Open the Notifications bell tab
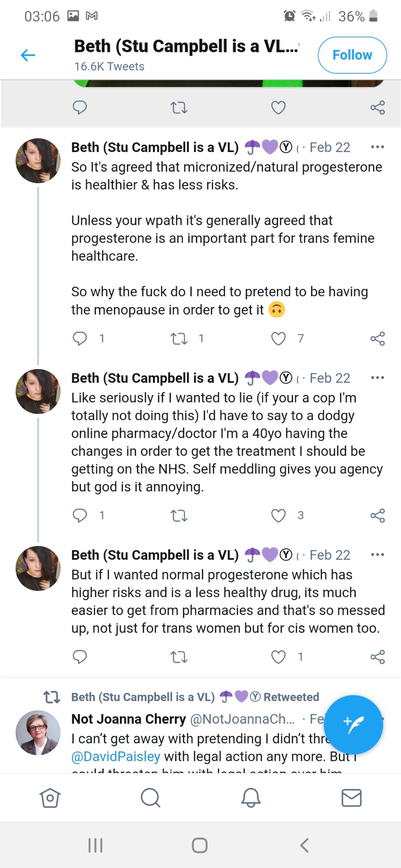The width and height of the screenshot is (401, 868). (x=251, y=798)
